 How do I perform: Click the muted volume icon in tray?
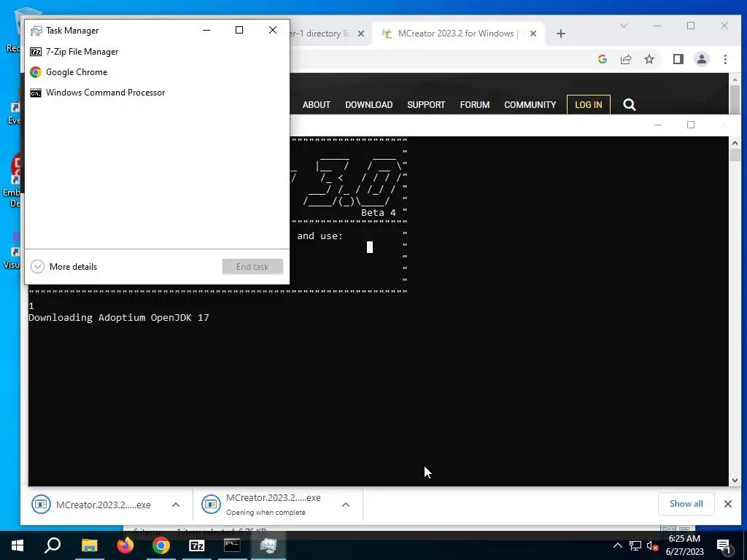coord(653,545)
